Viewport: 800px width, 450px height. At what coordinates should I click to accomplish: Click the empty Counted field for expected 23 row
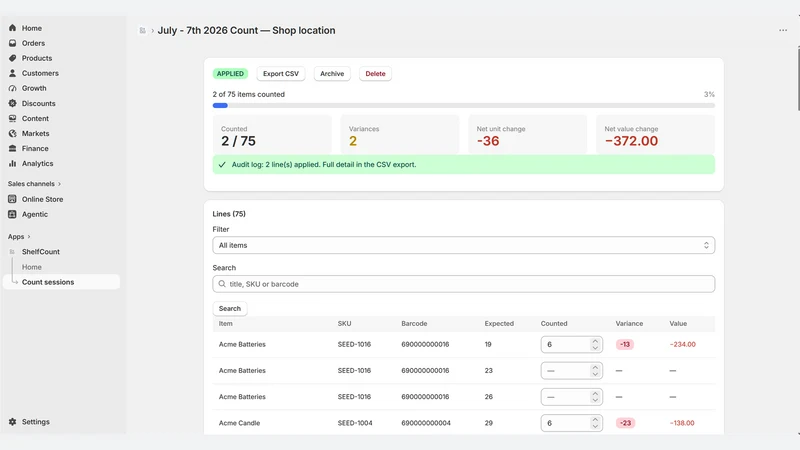click(571, 370)
